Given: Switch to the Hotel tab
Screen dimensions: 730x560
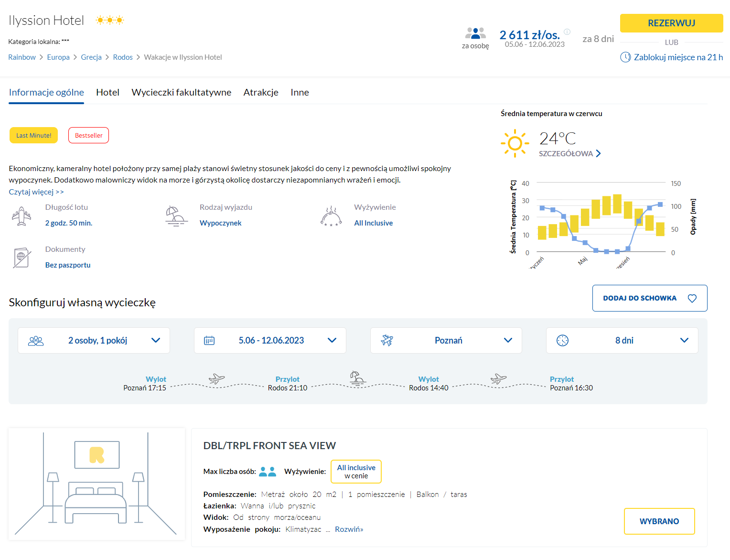Looking at the screenshot, I should [x=107, y=92].
